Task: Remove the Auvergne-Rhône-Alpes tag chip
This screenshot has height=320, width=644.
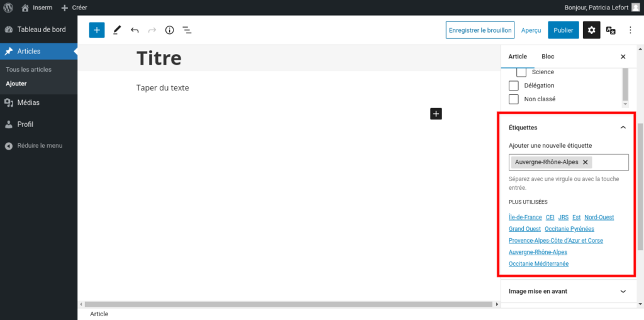Action: tap(585, 162)
